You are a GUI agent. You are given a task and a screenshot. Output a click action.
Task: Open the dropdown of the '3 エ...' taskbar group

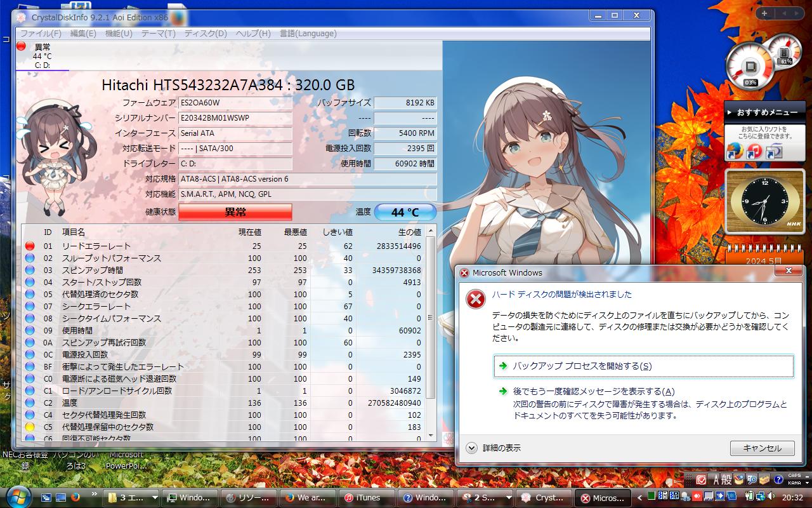tap(155, 498)
